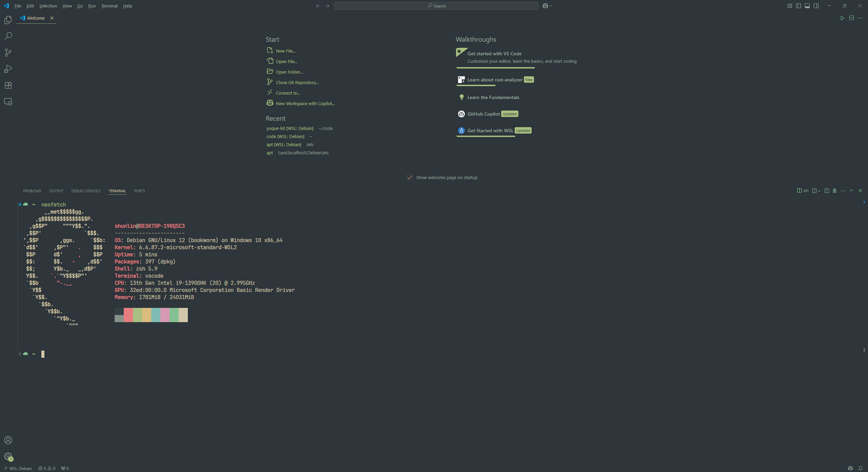Click the terminal prompt input line
Viewport: 868px width, 472px height.
coord(43,354)
